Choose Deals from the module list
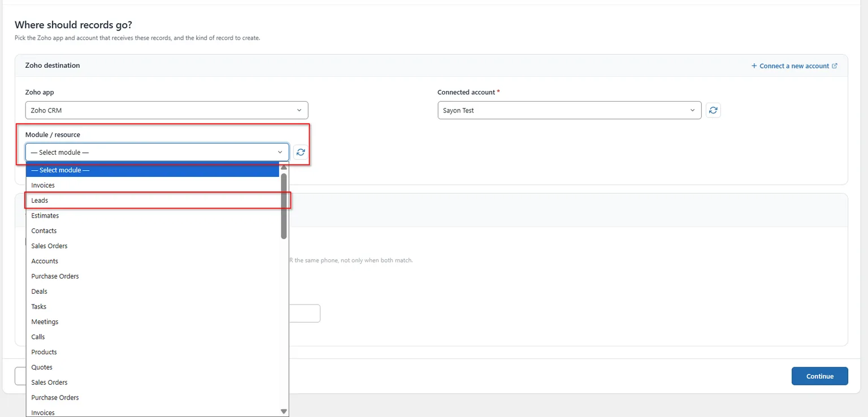The height and width of the screenshot is (417, 868). 153,292
